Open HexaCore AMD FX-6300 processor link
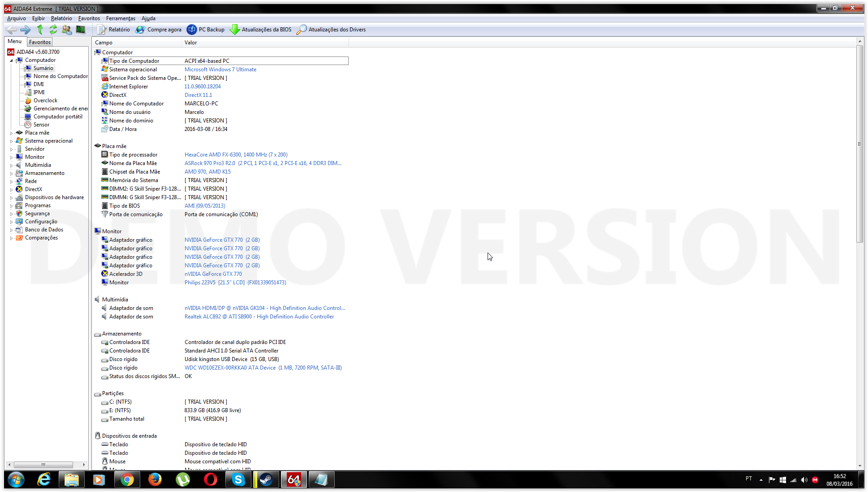Image resolution: width=868 pixels, height=492 pixels. coord(236,155)
